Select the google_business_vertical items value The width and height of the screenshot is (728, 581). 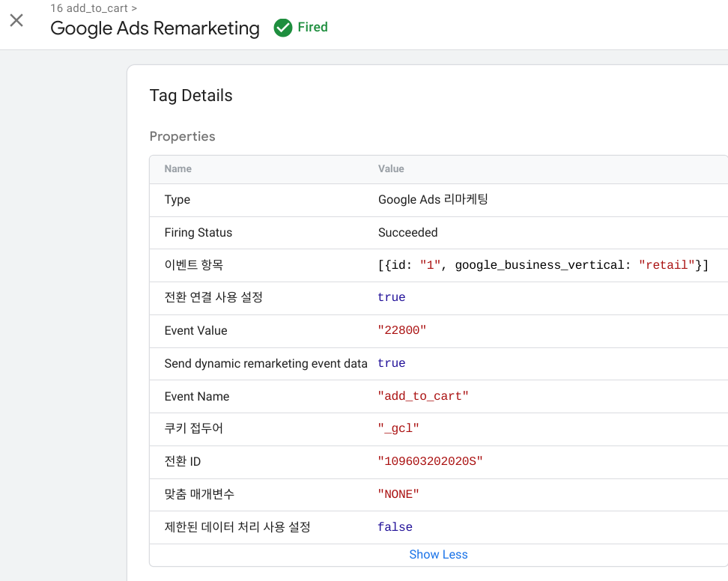click(543, 265)
